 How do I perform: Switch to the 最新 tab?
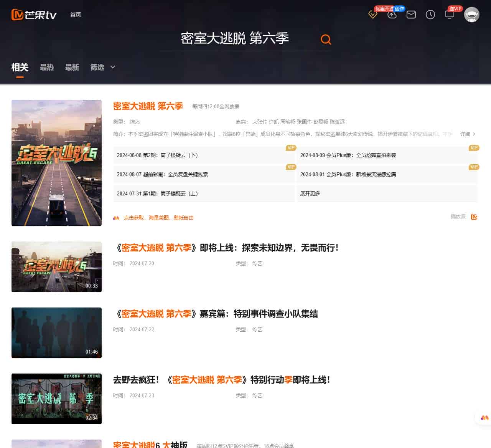(72, 67)
